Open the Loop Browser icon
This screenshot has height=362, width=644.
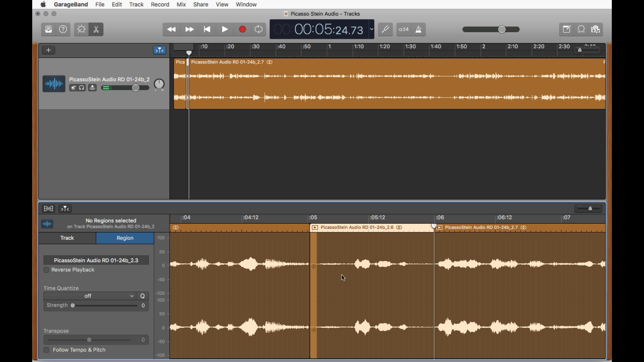click(x=581, y=29)
